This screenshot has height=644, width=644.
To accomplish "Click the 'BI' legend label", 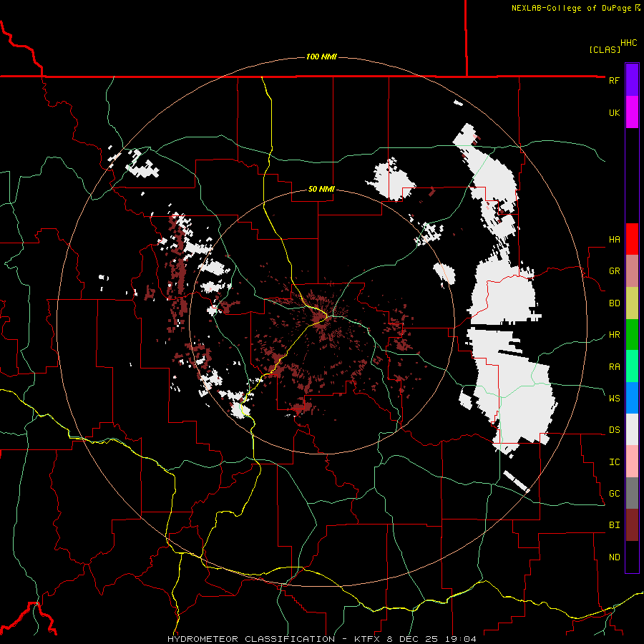I will click(614, 525).
